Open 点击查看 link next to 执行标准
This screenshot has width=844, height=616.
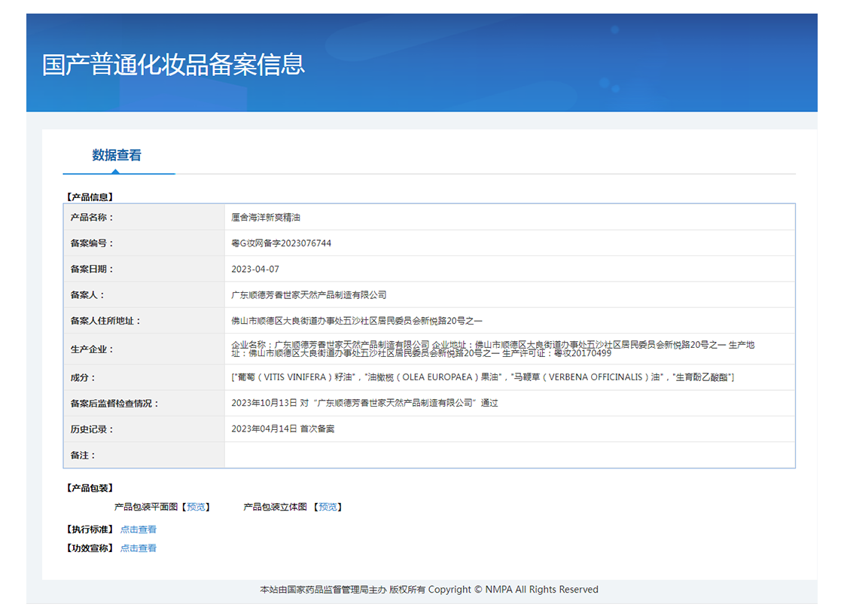click(139, 529)
